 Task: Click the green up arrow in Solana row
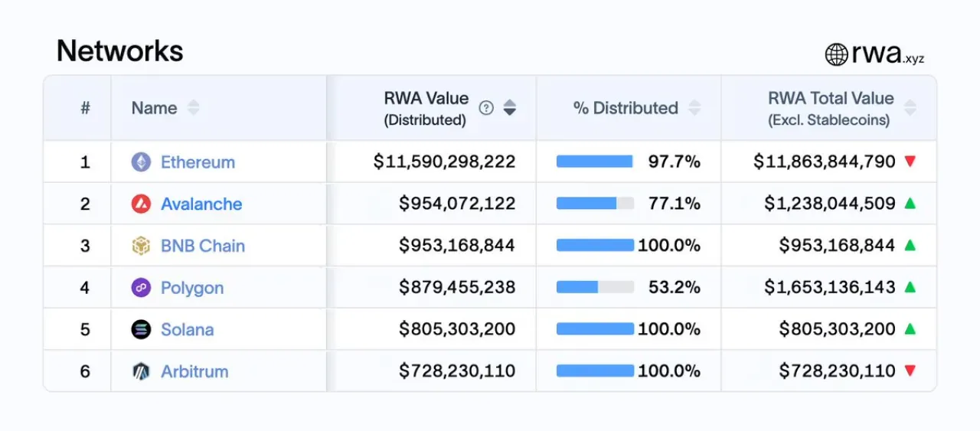click(x=910, y=328)
